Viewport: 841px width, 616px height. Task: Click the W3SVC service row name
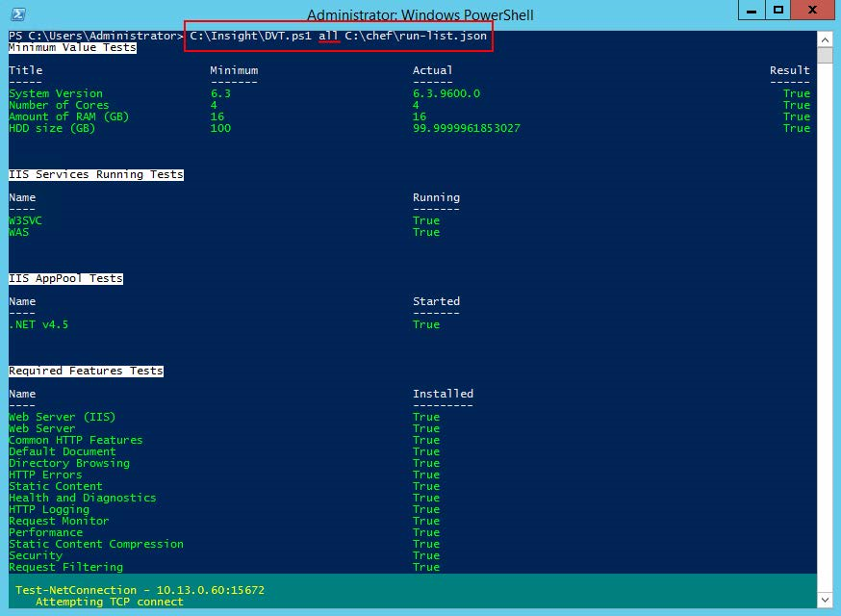coord(26,220)
